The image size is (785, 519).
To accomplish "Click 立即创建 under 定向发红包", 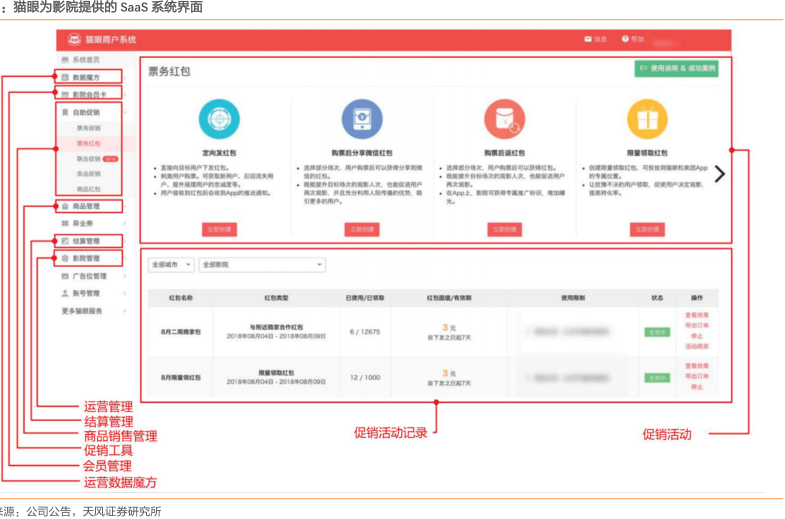I will [x=218, y=228].
